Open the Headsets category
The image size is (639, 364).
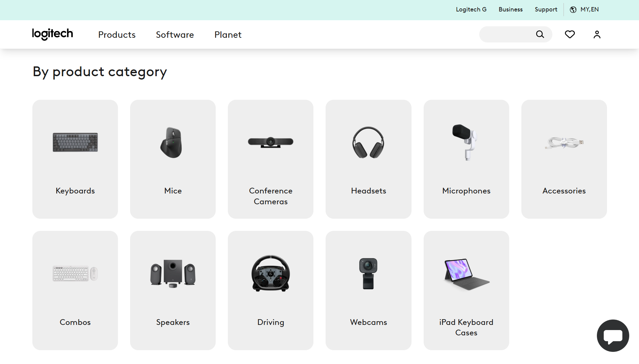tap(368, 159)
